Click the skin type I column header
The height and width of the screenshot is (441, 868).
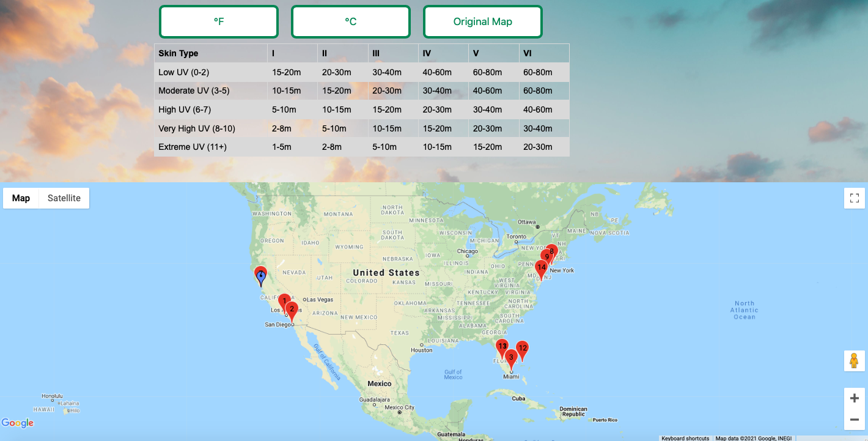[292, 53]
